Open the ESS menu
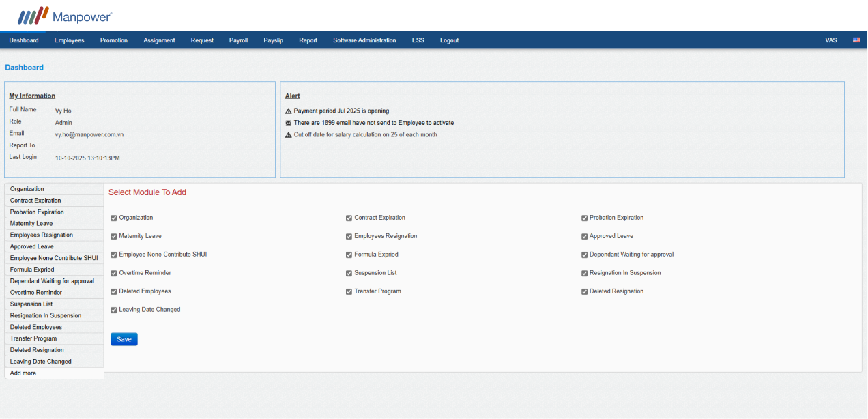This screenshot has width=868, height=419. coord(418,40)
